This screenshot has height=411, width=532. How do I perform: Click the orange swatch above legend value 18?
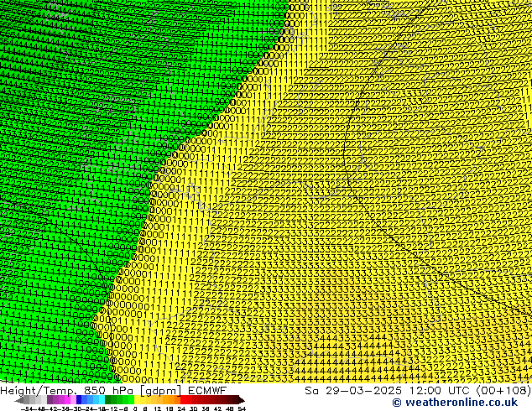[x=172, y=400]
